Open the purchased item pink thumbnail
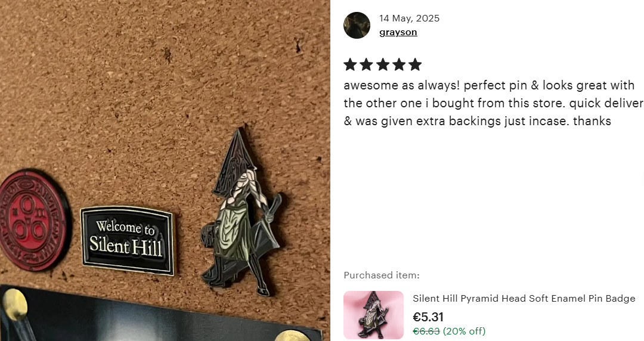Image resolution: width=644 pixels, height=341 pixels. pyautogui.click(x=373, y=315)
